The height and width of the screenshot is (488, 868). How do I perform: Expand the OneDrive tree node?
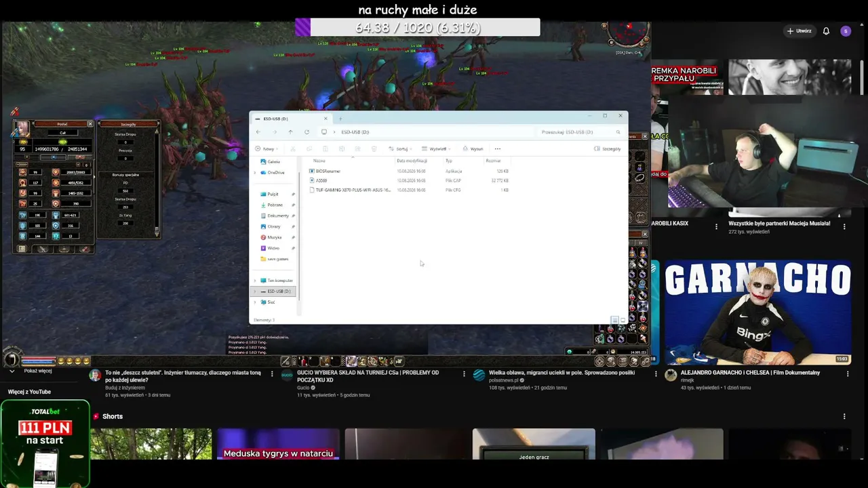pyautogui.click(x=255, y=173)
